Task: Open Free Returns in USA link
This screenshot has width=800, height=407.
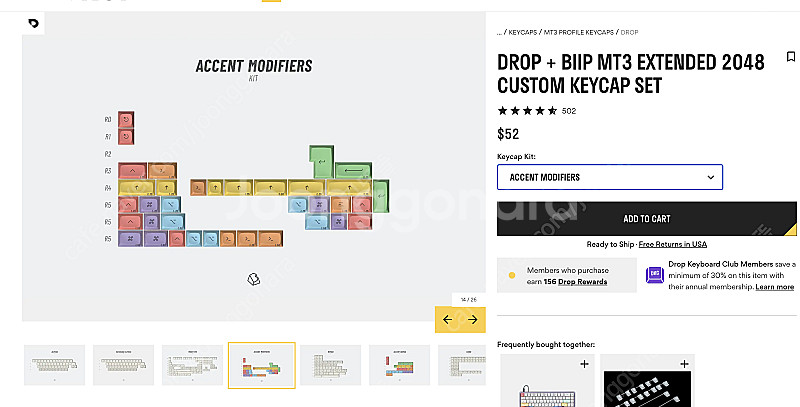Action: pyautogui.click(x=672, y=244)
